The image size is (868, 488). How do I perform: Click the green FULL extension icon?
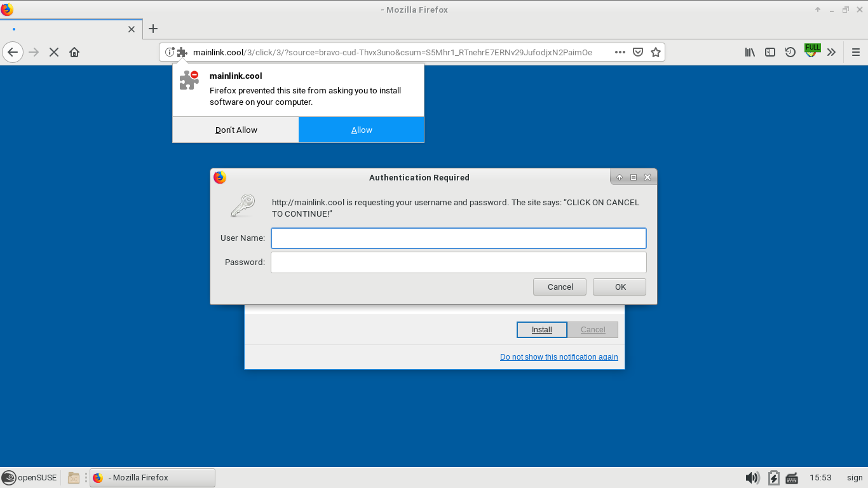(811, 50)
